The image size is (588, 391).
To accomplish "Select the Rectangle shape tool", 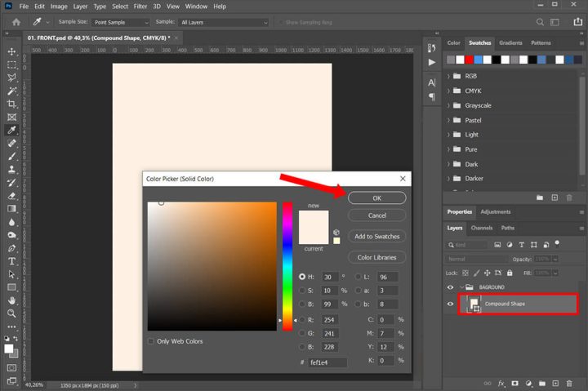I will point(11,287).
